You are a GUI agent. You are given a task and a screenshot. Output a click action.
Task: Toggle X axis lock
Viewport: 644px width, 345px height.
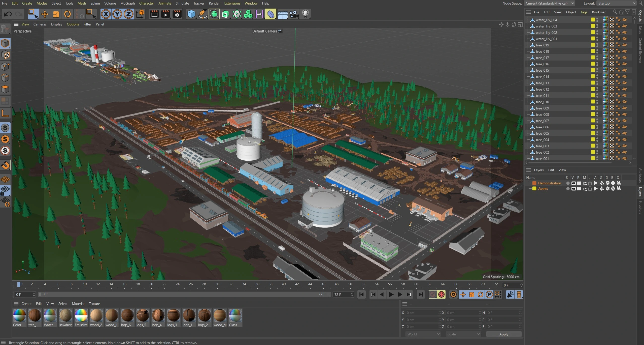[x=106, y=14]
